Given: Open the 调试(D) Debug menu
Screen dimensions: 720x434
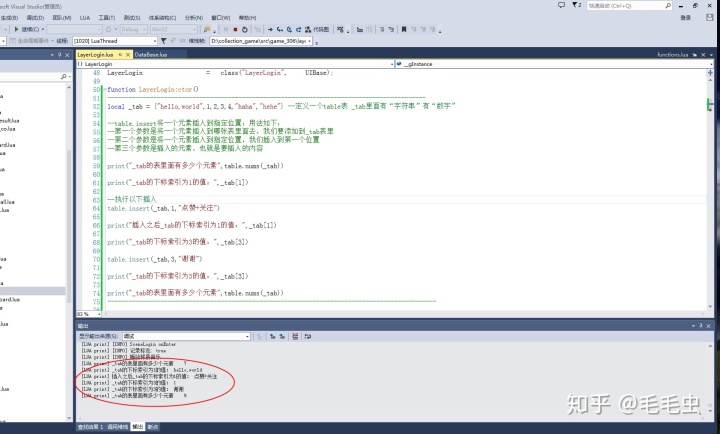Looking at the screenshot, I should (x=35, y=17).
